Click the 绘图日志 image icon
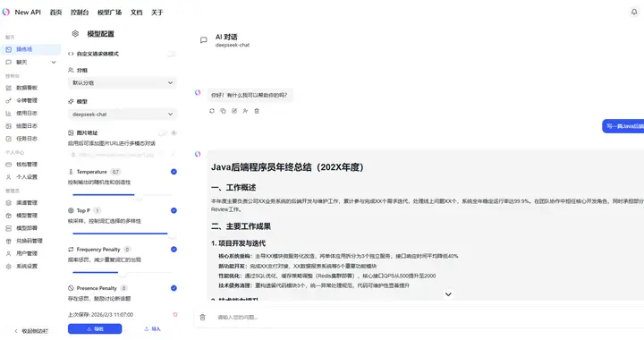644x340 pixels. [9, 126]
